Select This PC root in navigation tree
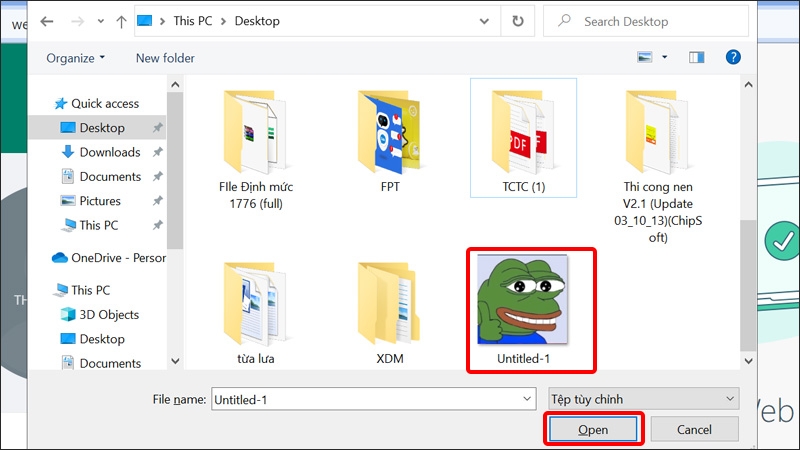Screen dimensions: 800x450 tap(90, 290)
